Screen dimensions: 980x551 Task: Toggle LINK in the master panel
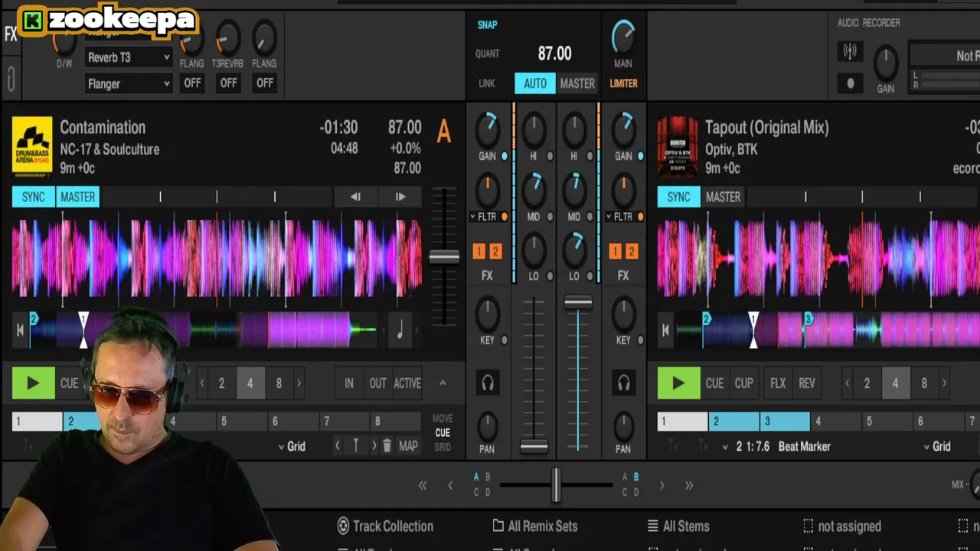tap(487, 83)
